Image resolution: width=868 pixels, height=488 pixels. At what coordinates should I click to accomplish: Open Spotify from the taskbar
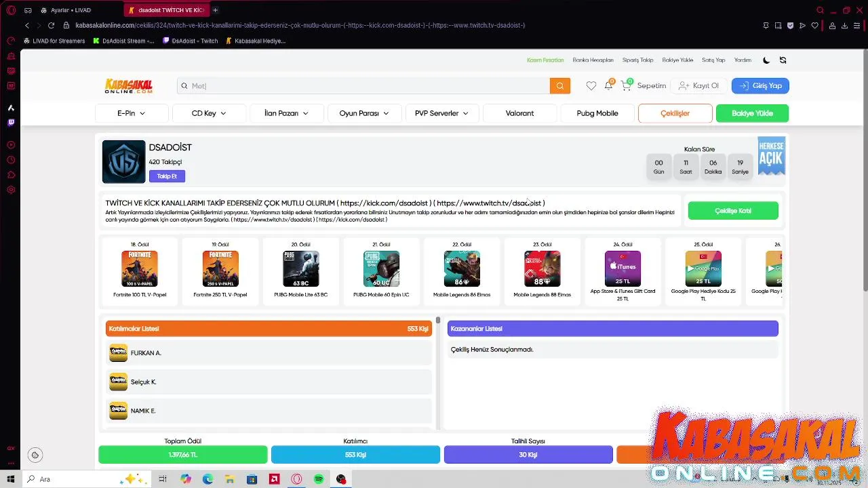click(319, 479)
